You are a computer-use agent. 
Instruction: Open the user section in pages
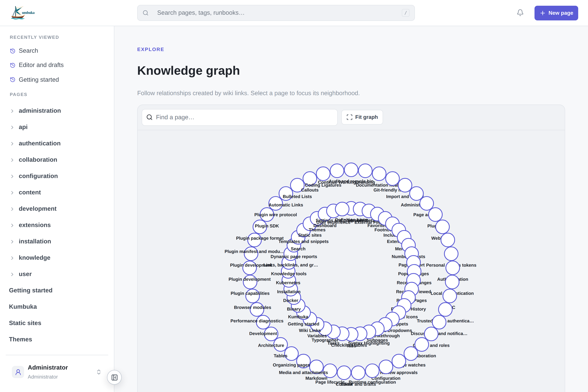coord(25,274)
